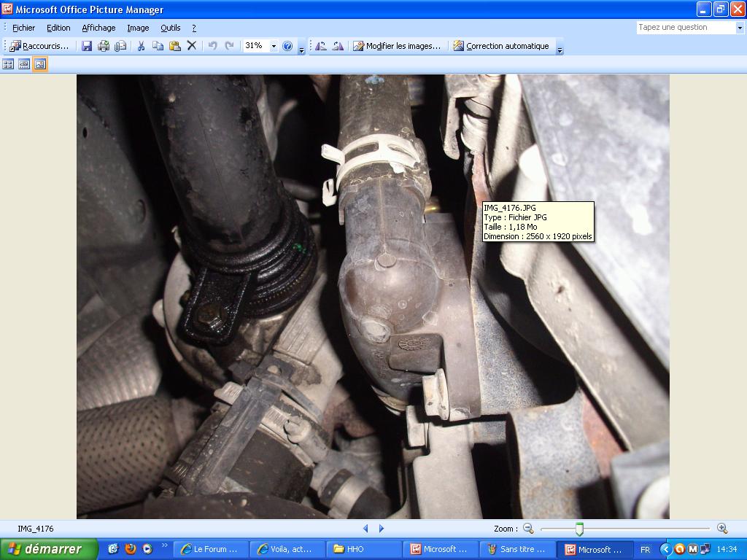This screenshot has height=560, width=747.
Task: Click the Cut scissors icon
Action: point(141,46)
